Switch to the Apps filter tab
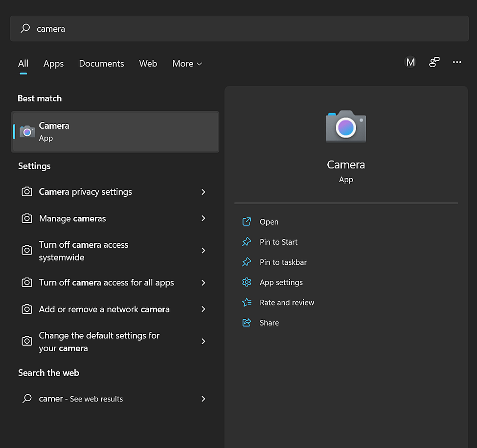This screenshot has height=448, width=477. point(53,63)
